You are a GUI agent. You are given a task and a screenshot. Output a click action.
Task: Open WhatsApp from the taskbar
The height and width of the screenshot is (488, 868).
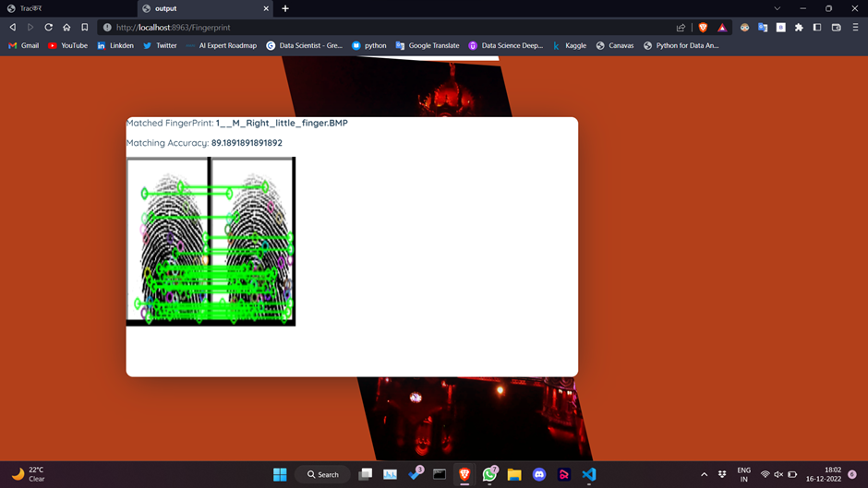click(x=490, y=474)
